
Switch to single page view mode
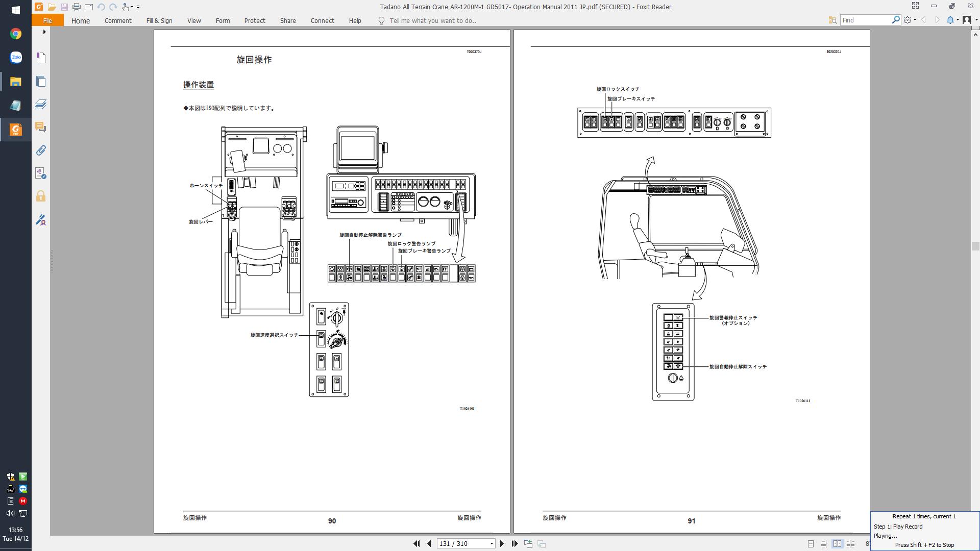pos(811,544)
